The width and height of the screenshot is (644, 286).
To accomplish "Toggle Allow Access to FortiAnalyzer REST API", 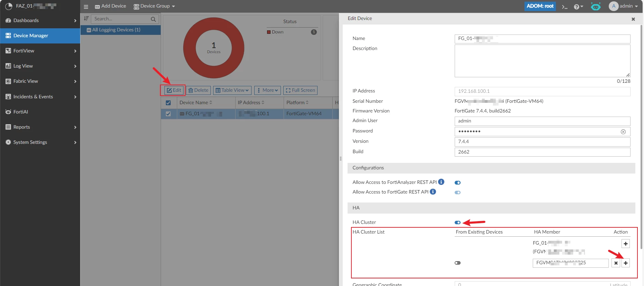I will pos(457,183).
